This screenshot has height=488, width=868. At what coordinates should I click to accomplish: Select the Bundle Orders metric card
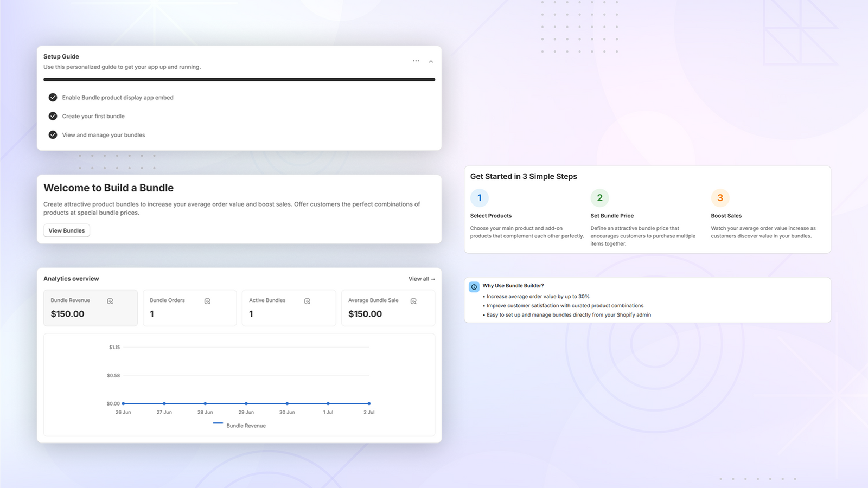[190, 308]
